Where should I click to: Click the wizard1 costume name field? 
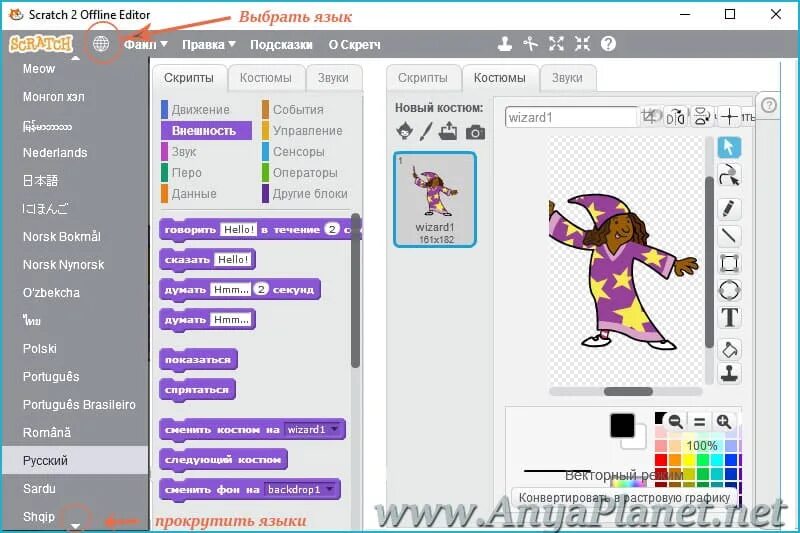click(x=571, y=117)
